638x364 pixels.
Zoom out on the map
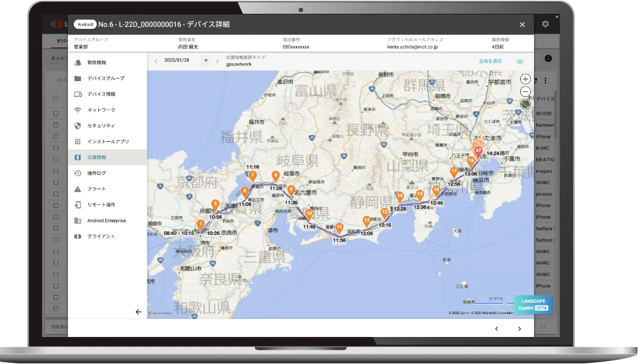tap(525, 91)
